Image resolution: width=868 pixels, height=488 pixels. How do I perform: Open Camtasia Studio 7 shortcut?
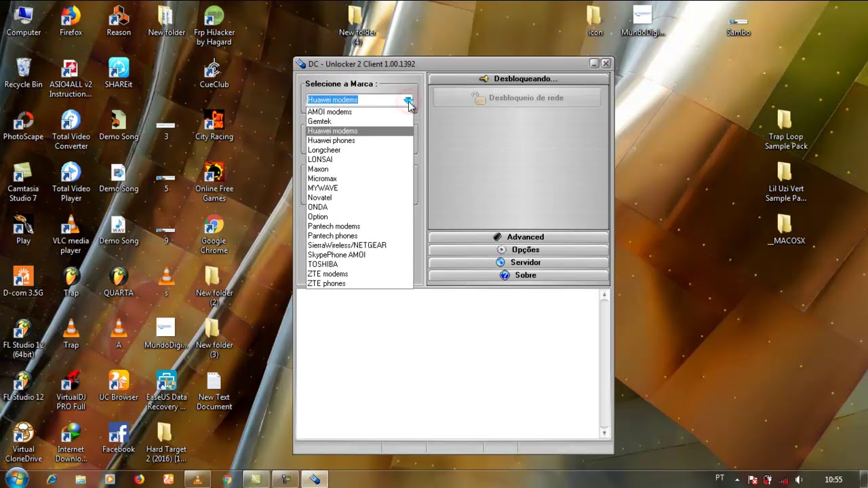[23, 182]
